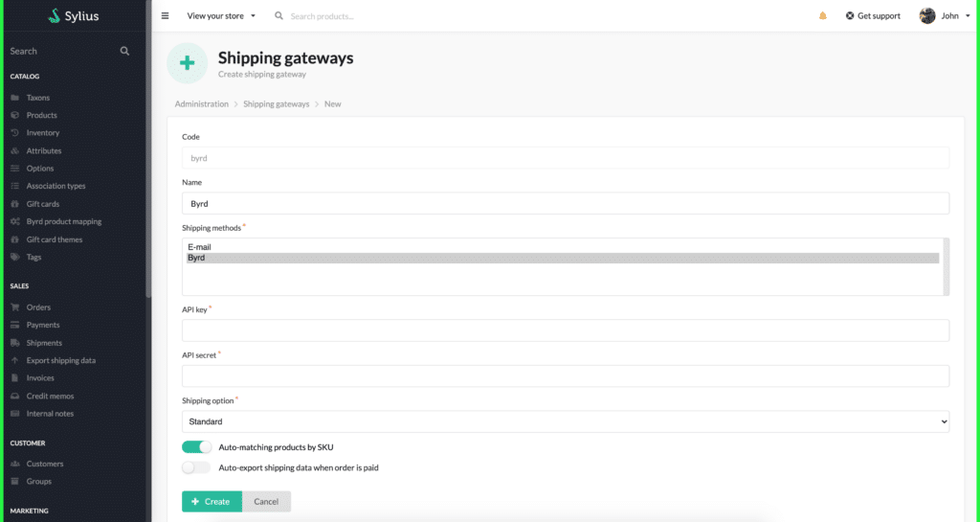Image resolution: width=980 pixels, height=522 pixels.
Task: Open Customers in the sidebar menu
Action: (x=44, y=464)
